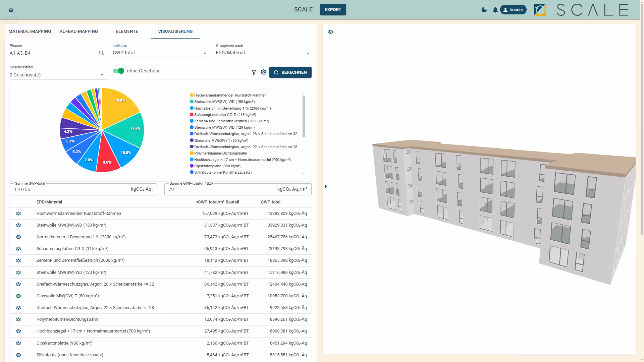Click the SCALE logo icon
Viewport: 644px width, 362px height.
point(540,10)
